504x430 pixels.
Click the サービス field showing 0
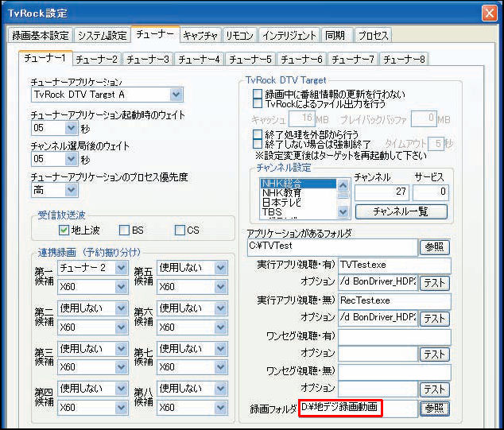pyautogui.click(x=431, y=192)
